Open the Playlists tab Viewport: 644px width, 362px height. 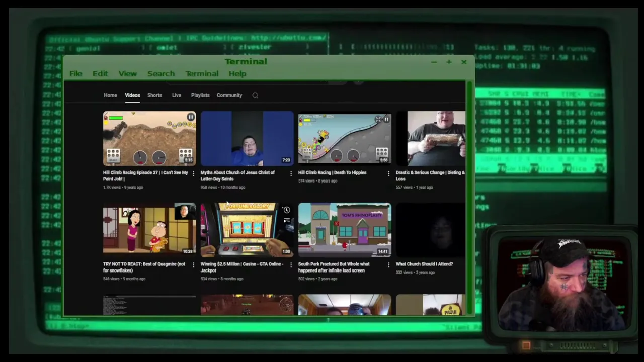coord(200,95)
